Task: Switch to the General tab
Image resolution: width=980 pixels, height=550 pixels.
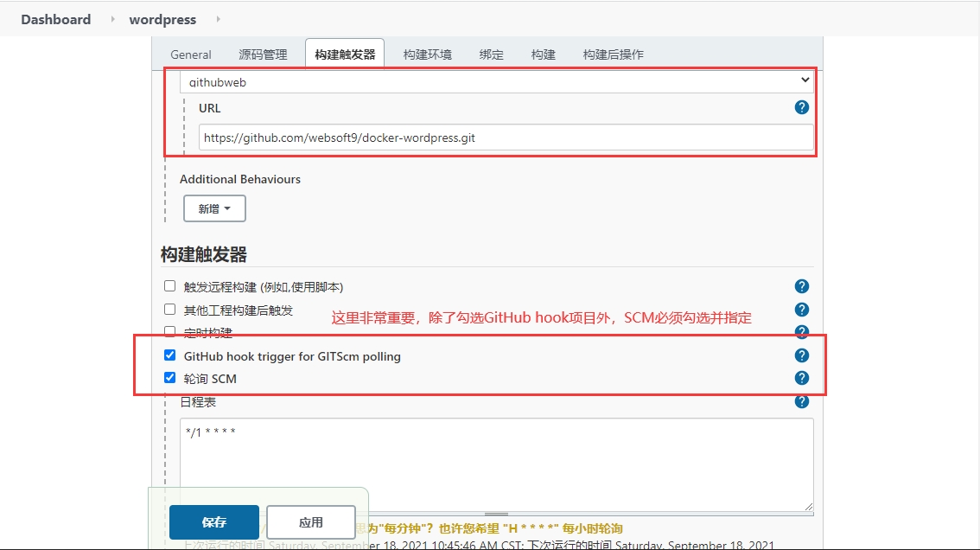Action: (191, 54)
